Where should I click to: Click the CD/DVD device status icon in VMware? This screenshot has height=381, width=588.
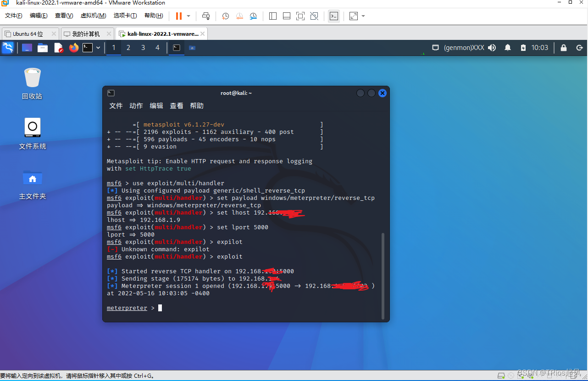click(x=511, y=375)
